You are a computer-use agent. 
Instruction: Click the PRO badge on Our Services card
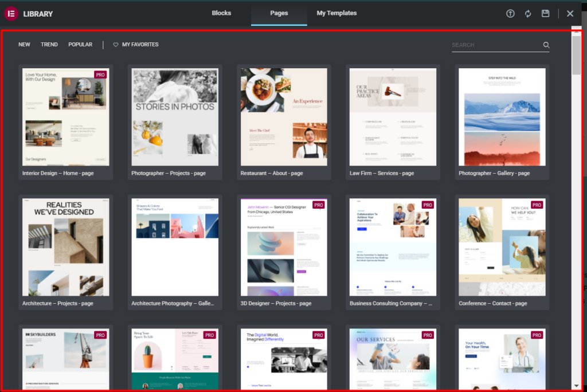428,335
